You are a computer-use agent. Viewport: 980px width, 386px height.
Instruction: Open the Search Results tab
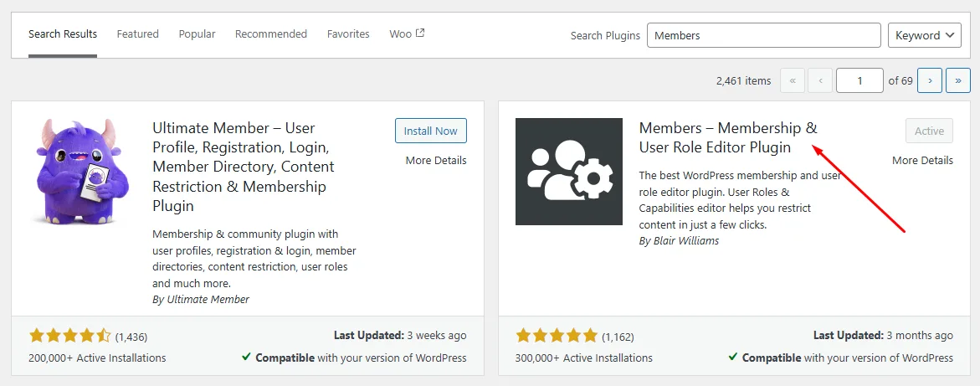click(63, 33)
